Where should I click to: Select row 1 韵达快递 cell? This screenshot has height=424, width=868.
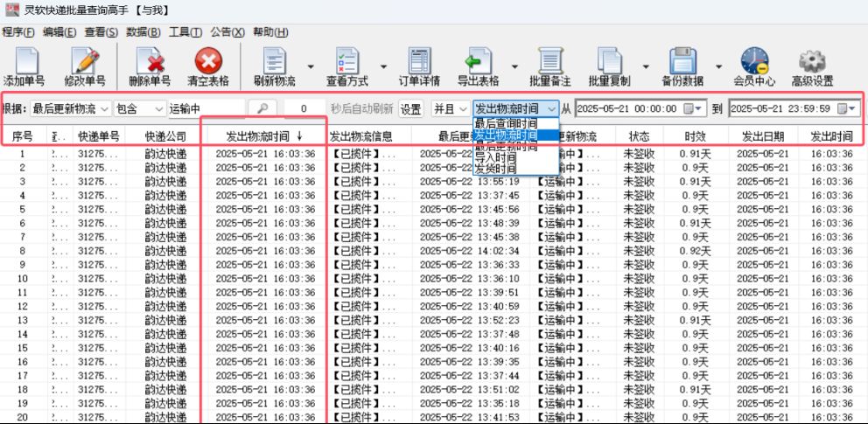[x=165, y=154]
